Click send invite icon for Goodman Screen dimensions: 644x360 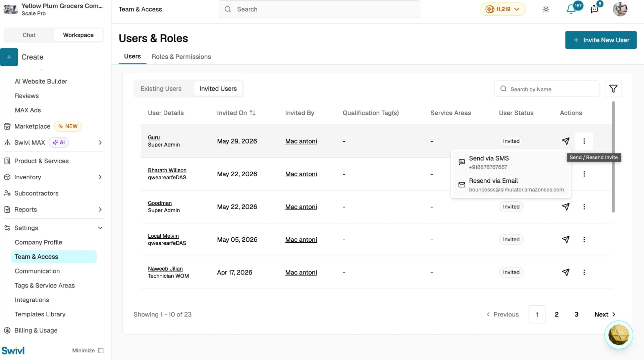click(566, 207)
